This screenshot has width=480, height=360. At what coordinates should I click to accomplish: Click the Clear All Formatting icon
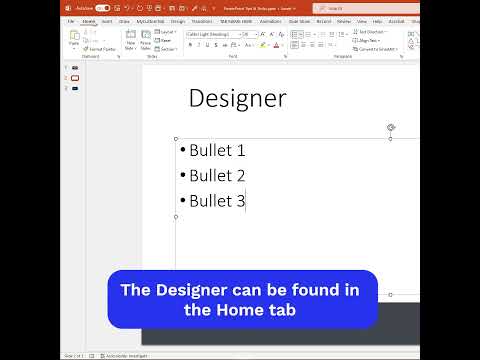click(281, 34)
